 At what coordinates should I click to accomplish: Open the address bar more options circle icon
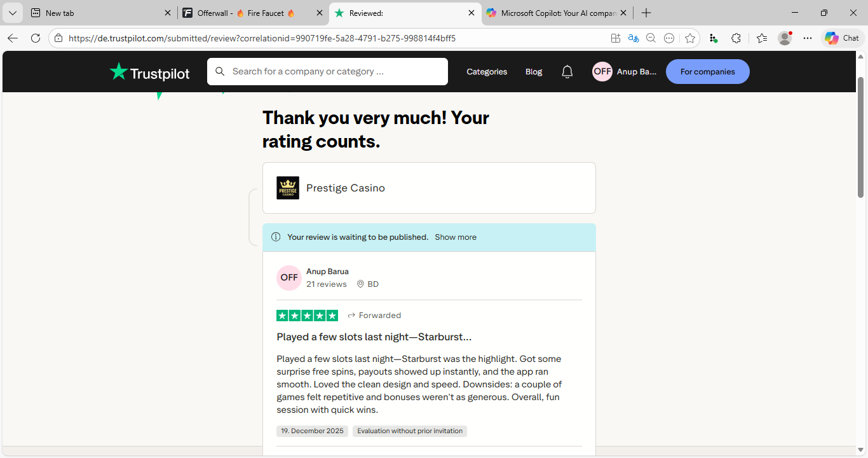click(669, 38)
